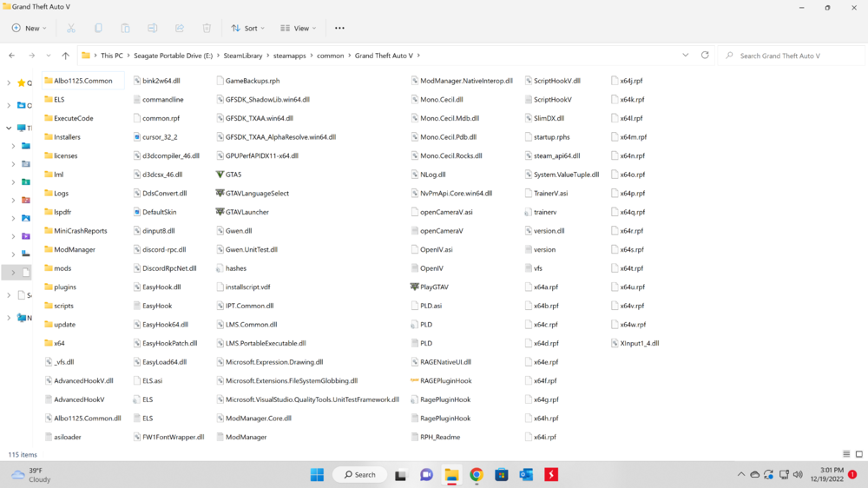The image size is (868, 488).
Task: Click the taskbar Search box
Action: click(360, 475)
